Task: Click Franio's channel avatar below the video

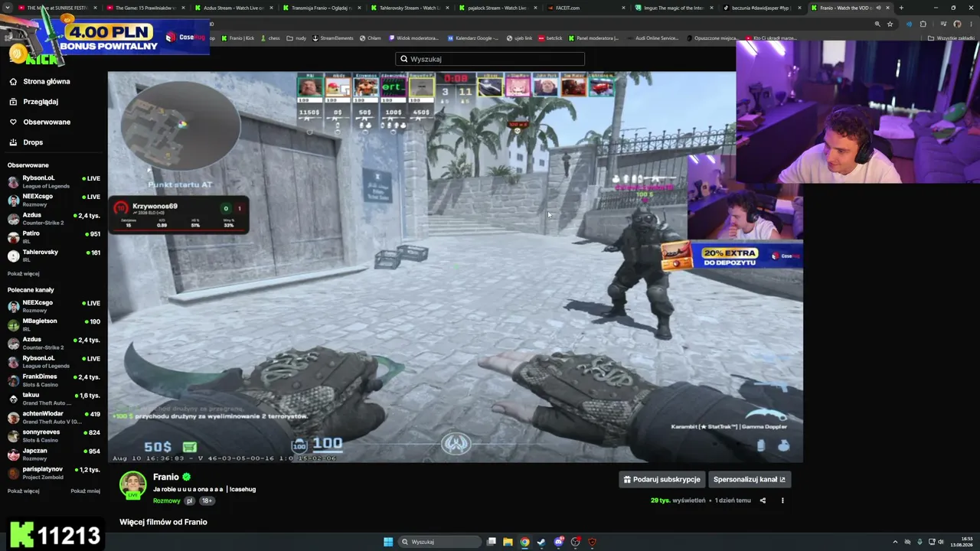Action: tap(132, 484)
